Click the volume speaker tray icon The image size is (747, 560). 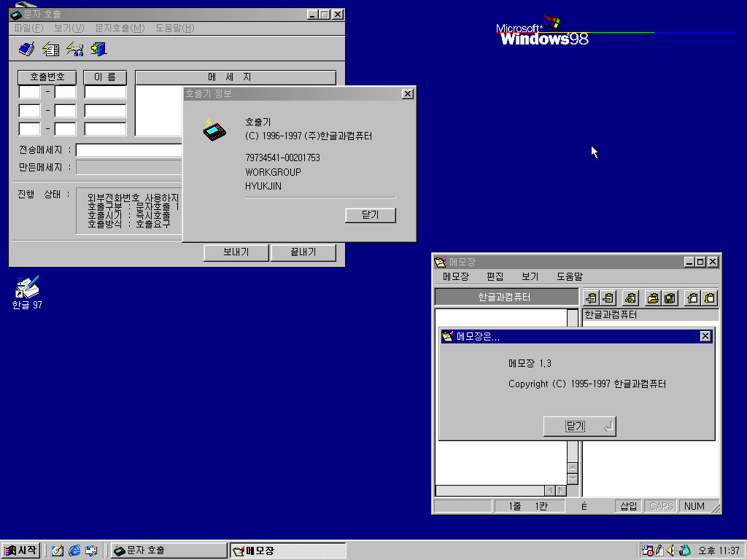(x=671, y=551)
